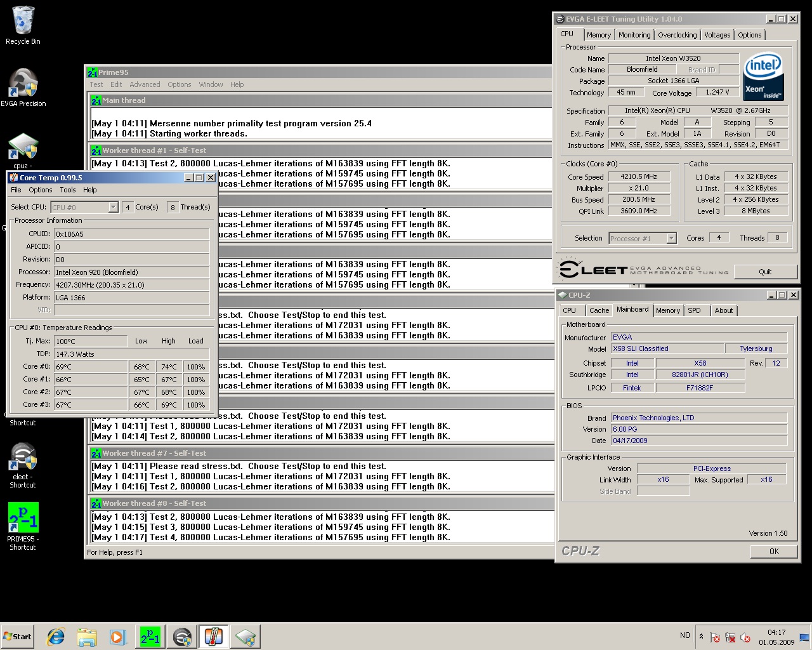Click the muted volume tray icon
Viewport: 812px width, 650px height.
(745, 637)
